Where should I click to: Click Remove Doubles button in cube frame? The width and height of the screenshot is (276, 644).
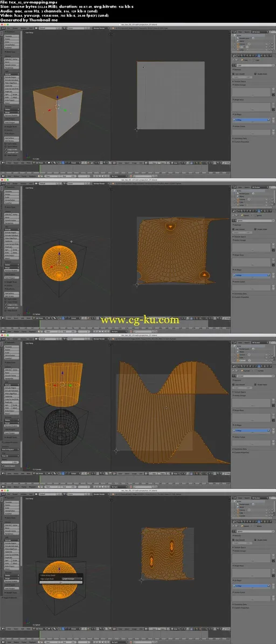coord(12,115)
